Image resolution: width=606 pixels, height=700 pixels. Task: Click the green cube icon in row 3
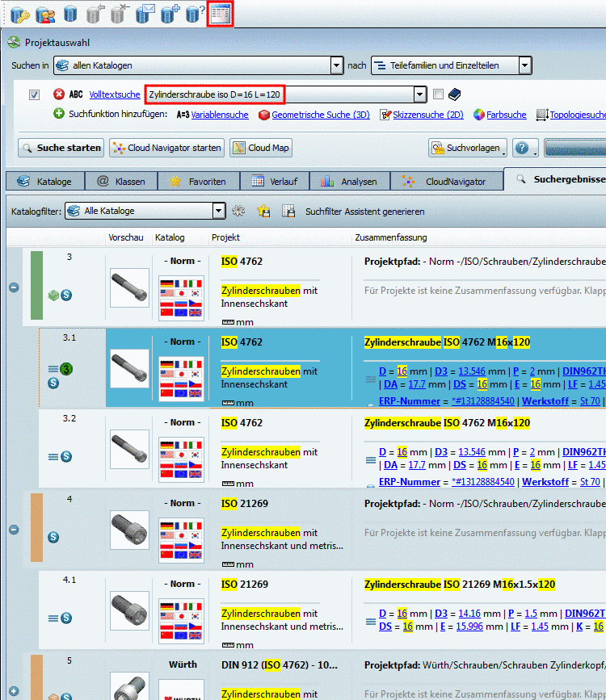[53, 295]
